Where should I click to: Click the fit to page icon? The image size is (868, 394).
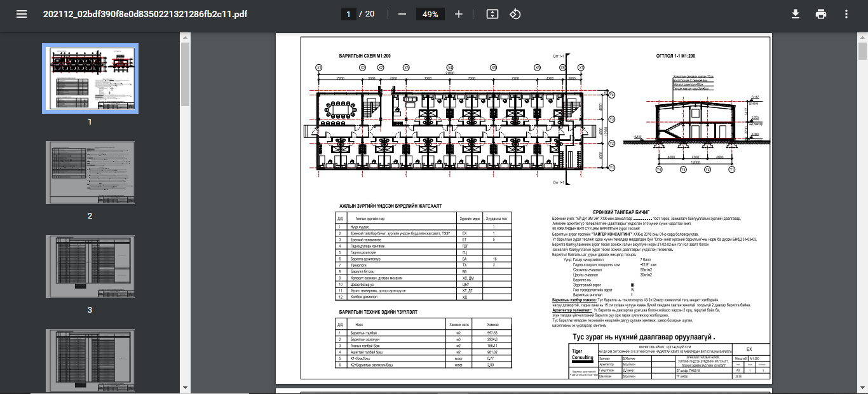click(492, 14)
